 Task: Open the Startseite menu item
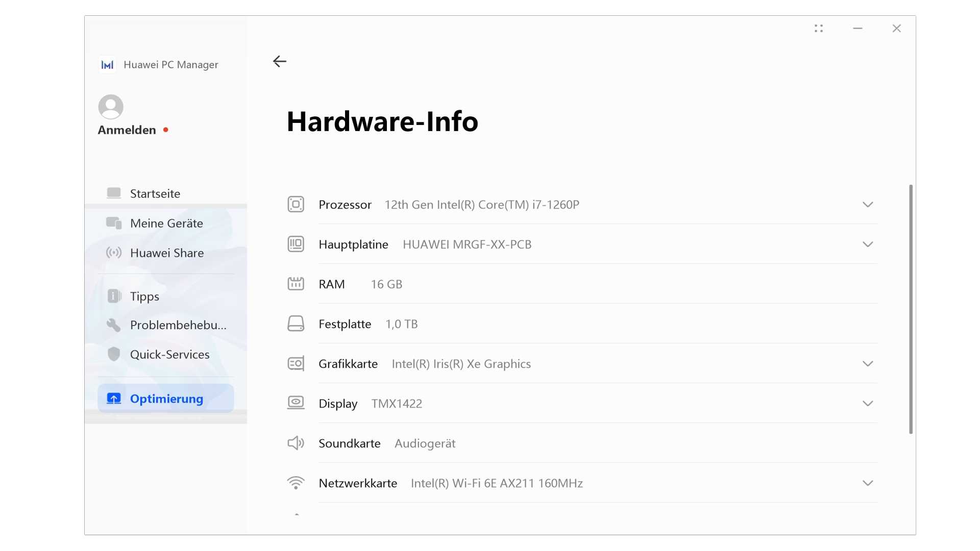pyautogui.click(x=155, y=193)
